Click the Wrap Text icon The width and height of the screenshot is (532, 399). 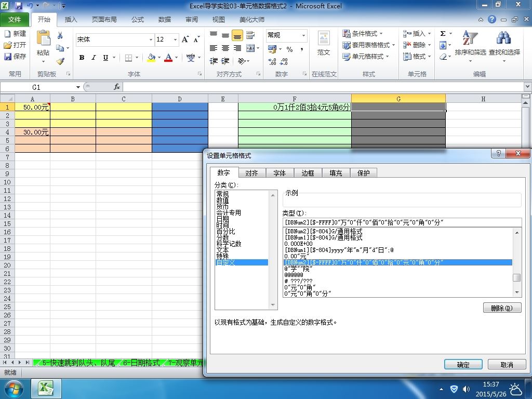(x=250, y=35)
